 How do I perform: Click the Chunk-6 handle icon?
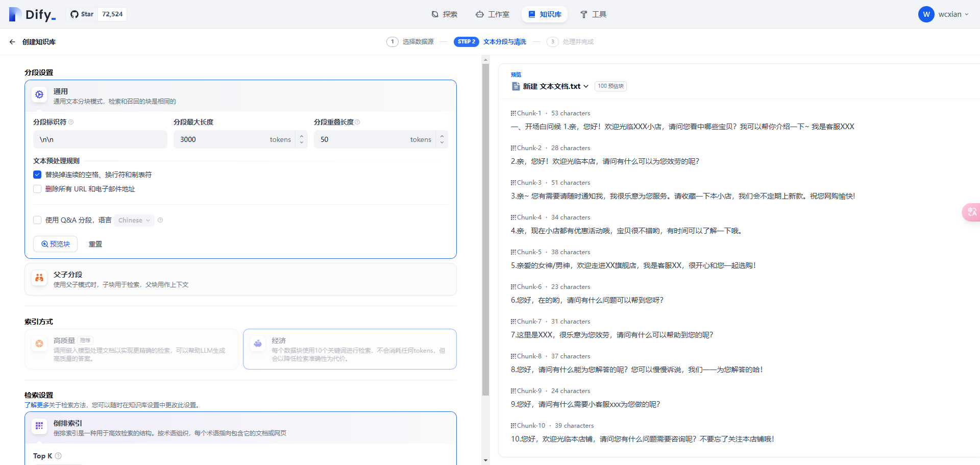(x=513, y=287)
